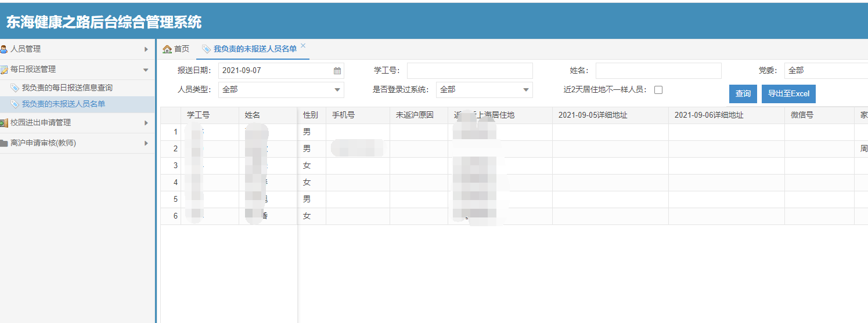Click the 查询 button

click(x=743, y=94)
